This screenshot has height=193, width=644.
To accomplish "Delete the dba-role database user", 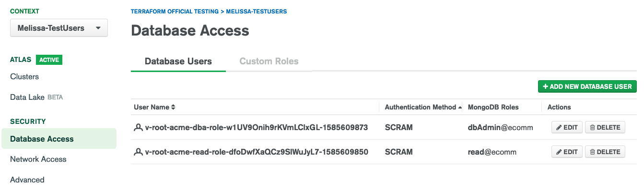I will [x=605, y=127].
